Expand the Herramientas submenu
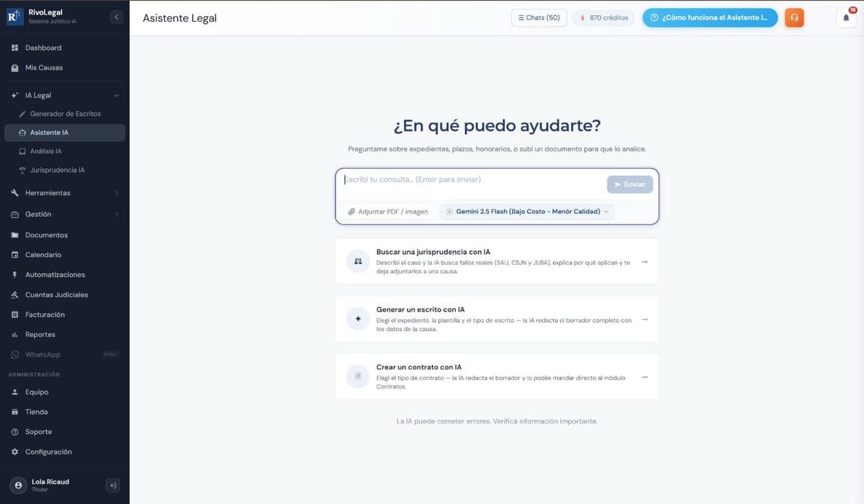Viewport: 864px width, 504px height. [x=117, y=193]
